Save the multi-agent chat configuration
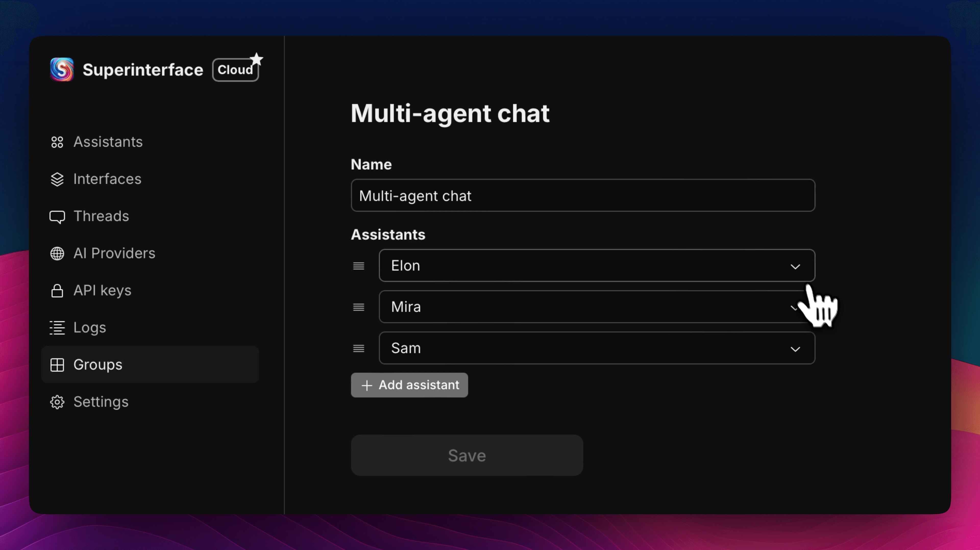 coord(467,455)
